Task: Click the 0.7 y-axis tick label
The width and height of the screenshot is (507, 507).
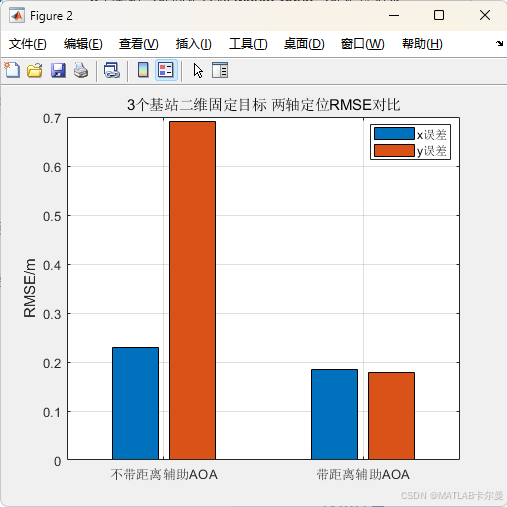Action: point(52,118)
